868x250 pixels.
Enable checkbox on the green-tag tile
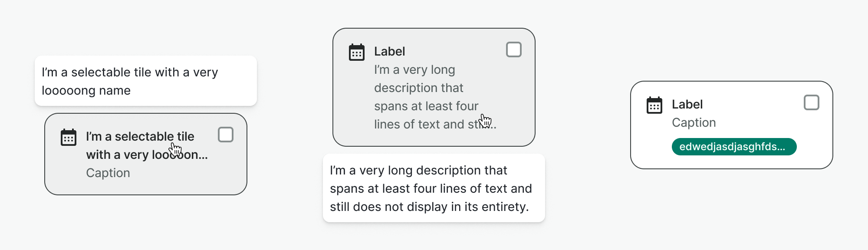tap(812, 103)
